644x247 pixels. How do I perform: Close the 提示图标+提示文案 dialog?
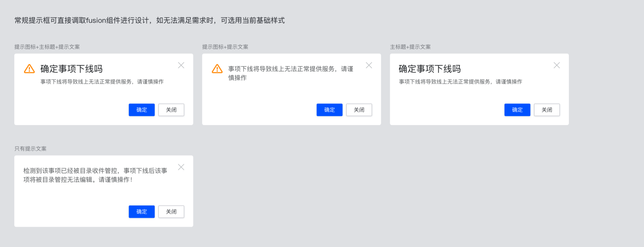pos(369,65)
